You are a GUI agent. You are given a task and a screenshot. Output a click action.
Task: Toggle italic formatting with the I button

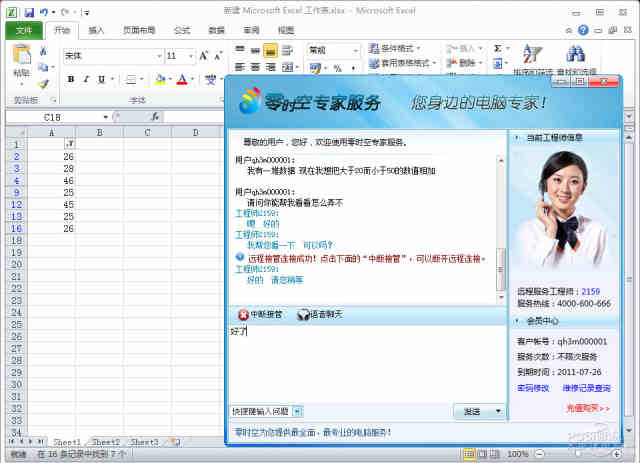point(86,79)
